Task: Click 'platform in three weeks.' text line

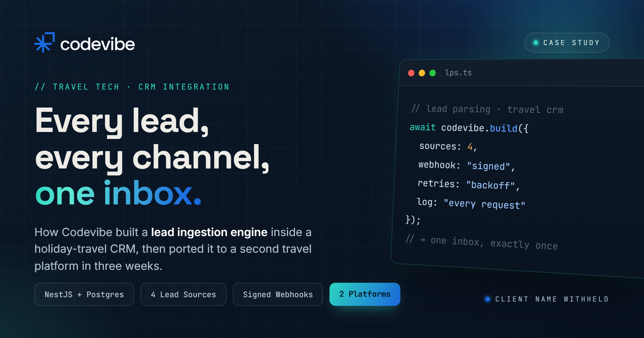Action: (98, 266)
